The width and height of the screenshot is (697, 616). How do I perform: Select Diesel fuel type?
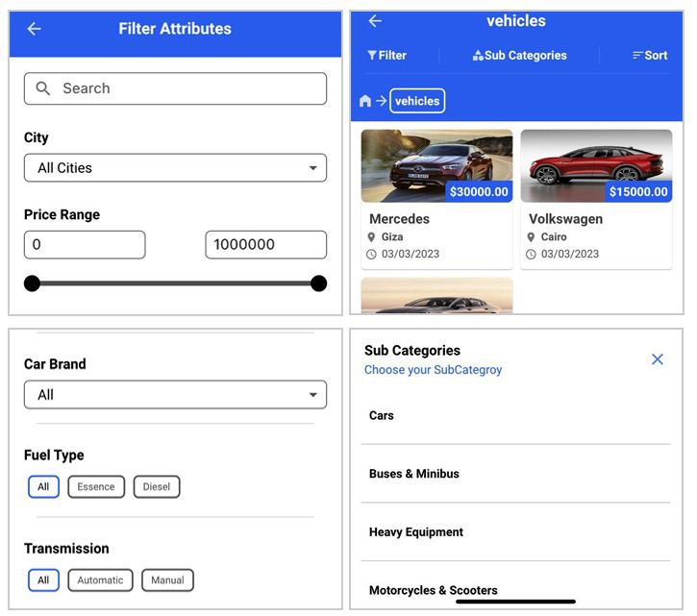(x=157, y=486)
